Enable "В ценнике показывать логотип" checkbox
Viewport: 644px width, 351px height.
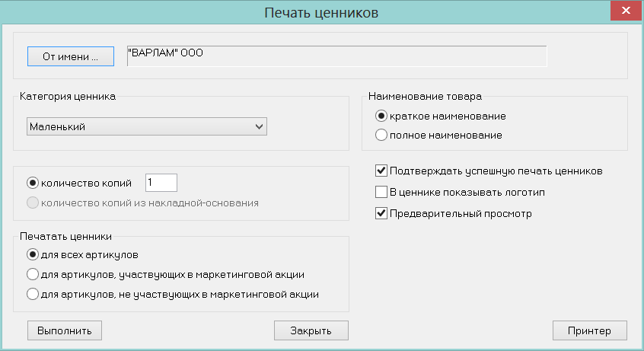point(381,192)
